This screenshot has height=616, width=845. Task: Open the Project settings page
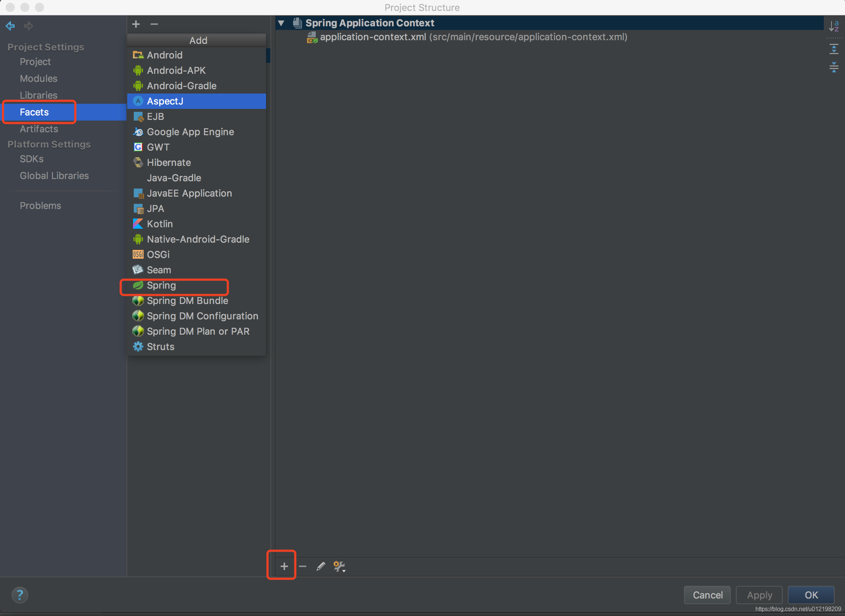(x=35, y=61)
